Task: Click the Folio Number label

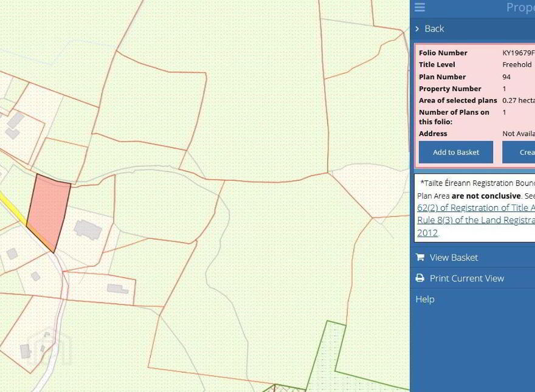Action: 443,53
